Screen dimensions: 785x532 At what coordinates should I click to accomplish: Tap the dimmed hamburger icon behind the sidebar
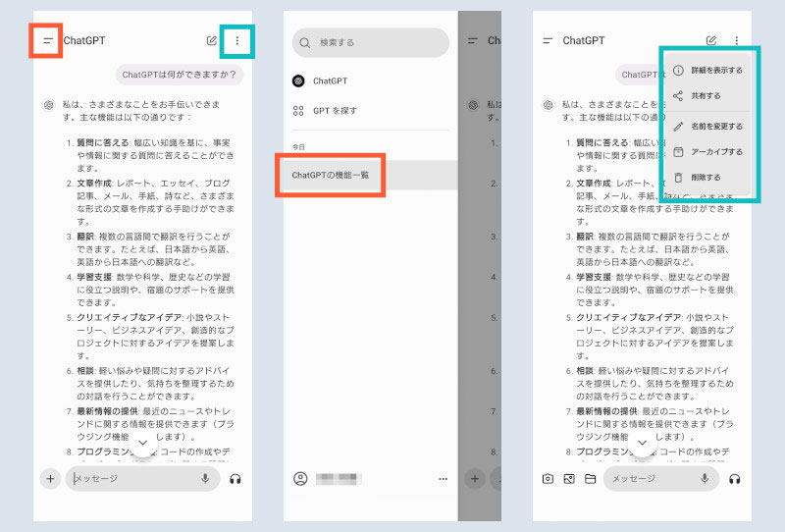[x=472, y=40]
